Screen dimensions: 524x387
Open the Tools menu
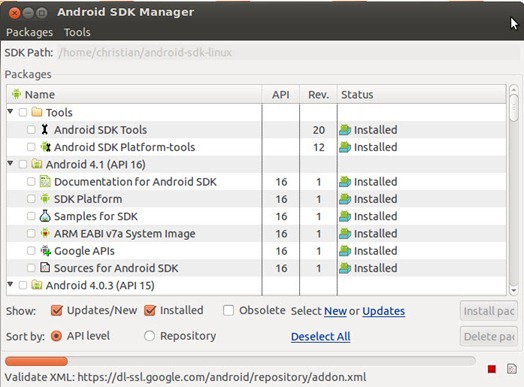[x=77, y=32]
